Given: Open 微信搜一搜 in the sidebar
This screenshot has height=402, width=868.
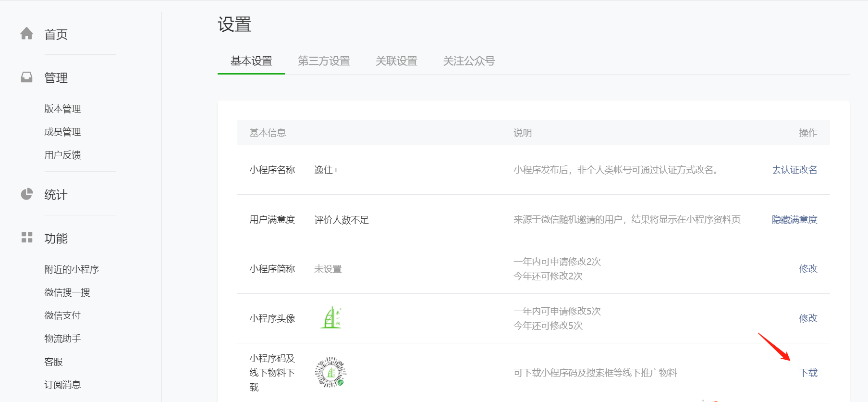Looking at the screenshot, I should [x=67, y=292].
